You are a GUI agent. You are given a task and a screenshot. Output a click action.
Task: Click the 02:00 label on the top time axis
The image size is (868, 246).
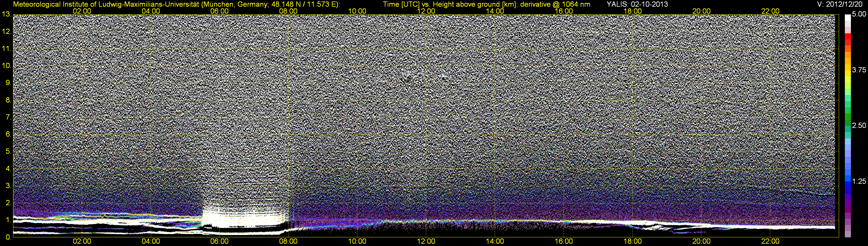click(x=82, y=11)
